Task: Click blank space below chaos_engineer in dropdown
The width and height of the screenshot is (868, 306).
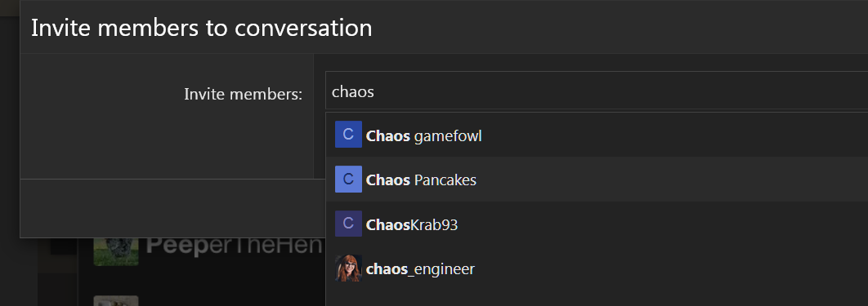Action: (x=597, y=299)
